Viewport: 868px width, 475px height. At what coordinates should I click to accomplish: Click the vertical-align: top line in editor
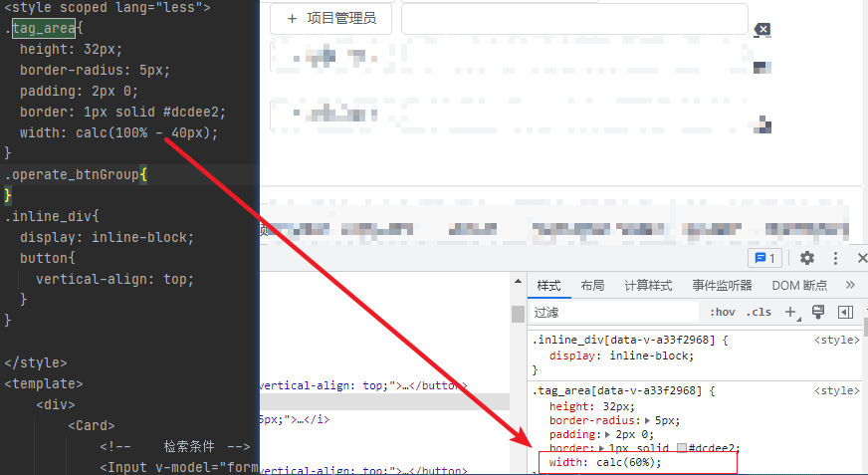[115, 279]
